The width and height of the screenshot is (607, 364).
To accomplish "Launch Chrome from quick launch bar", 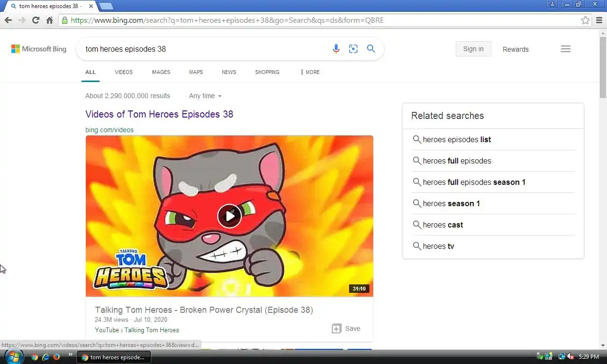I will [x=35, y=357].
